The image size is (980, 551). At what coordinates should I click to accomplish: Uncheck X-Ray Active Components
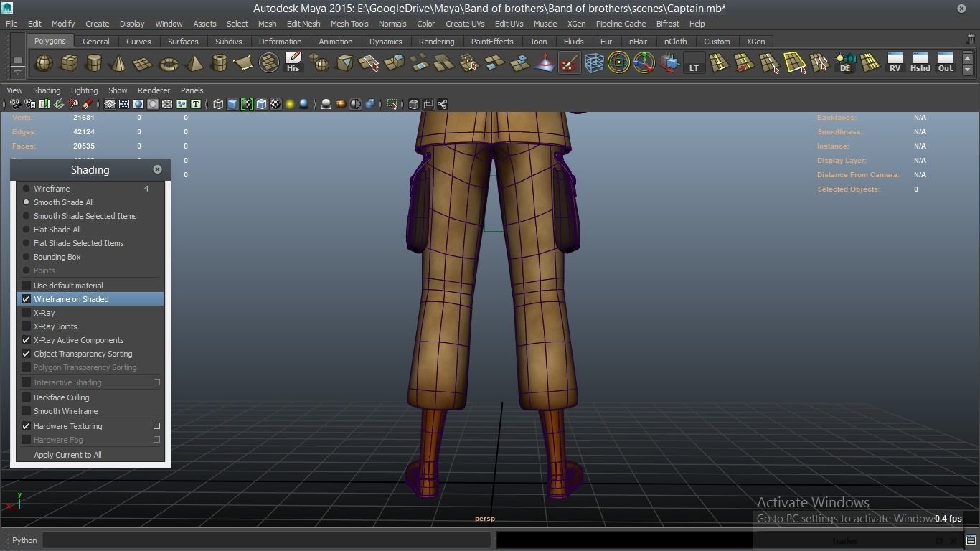(27, 340)
